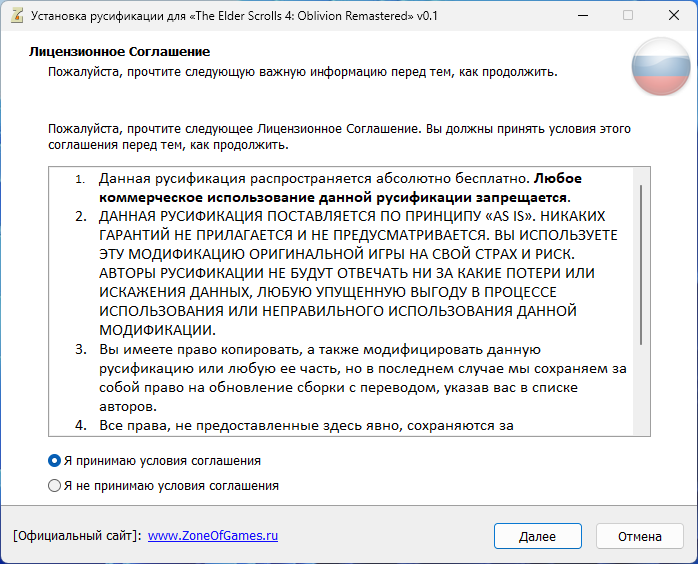Click the Russian flag round icon
The width and height of the screenshot is (698, 564).
(x=661, y=66)
